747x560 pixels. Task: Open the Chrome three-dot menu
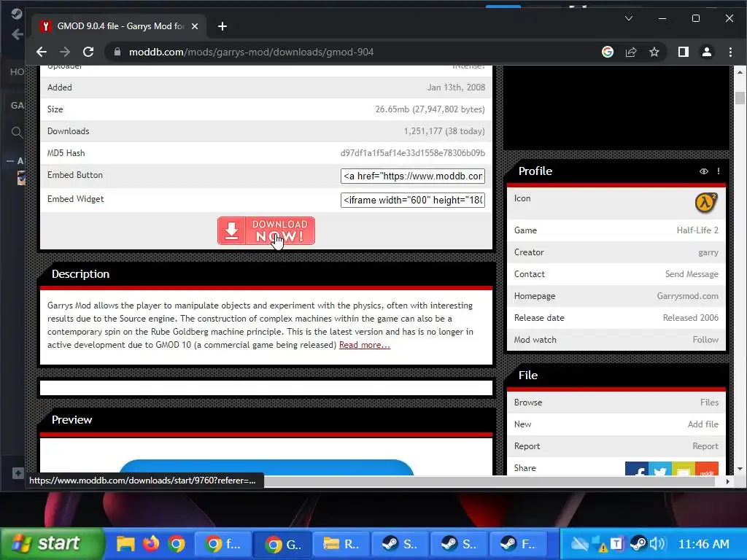click(730, 52)
